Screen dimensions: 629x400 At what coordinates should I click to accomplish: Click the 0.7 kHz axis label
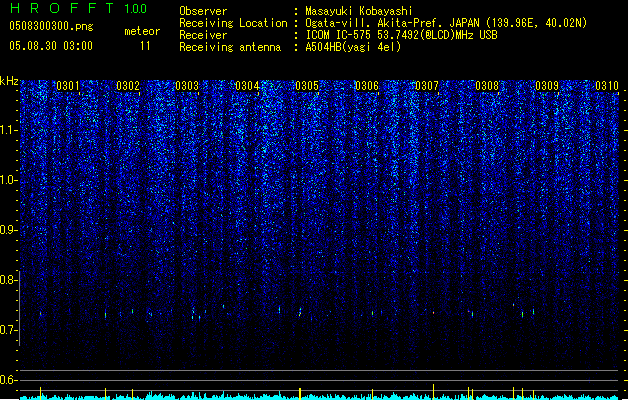(x=8, y=330)
